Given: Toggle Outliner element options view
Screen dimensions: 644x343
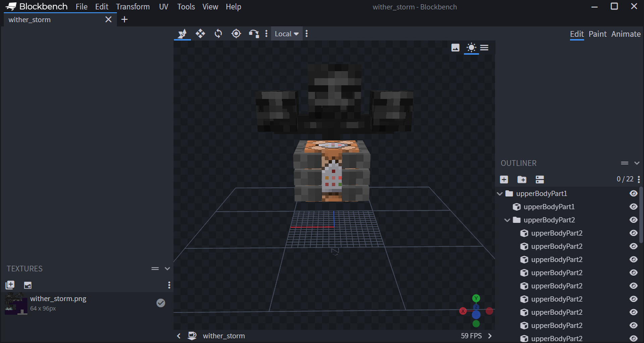Looking at the screenshot, I should (540, 179).
